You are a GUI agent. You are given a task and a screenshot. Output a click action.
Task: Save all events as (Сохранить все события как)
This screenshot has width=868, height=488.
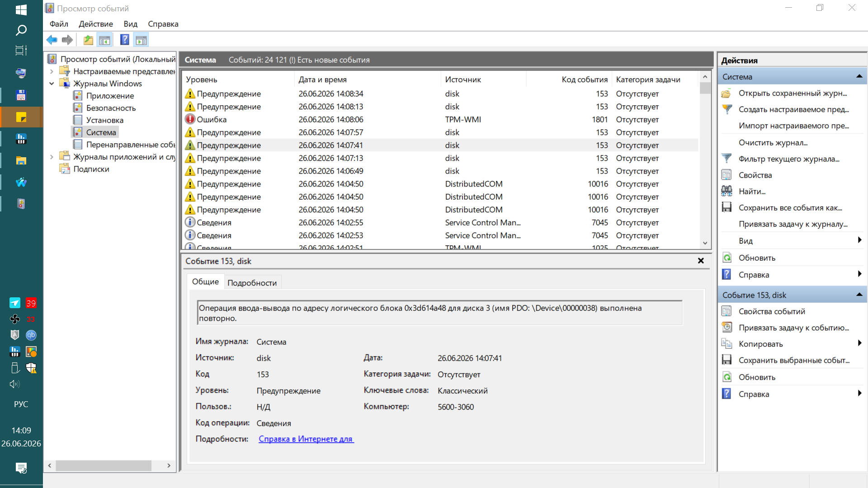tap(790, 208)
